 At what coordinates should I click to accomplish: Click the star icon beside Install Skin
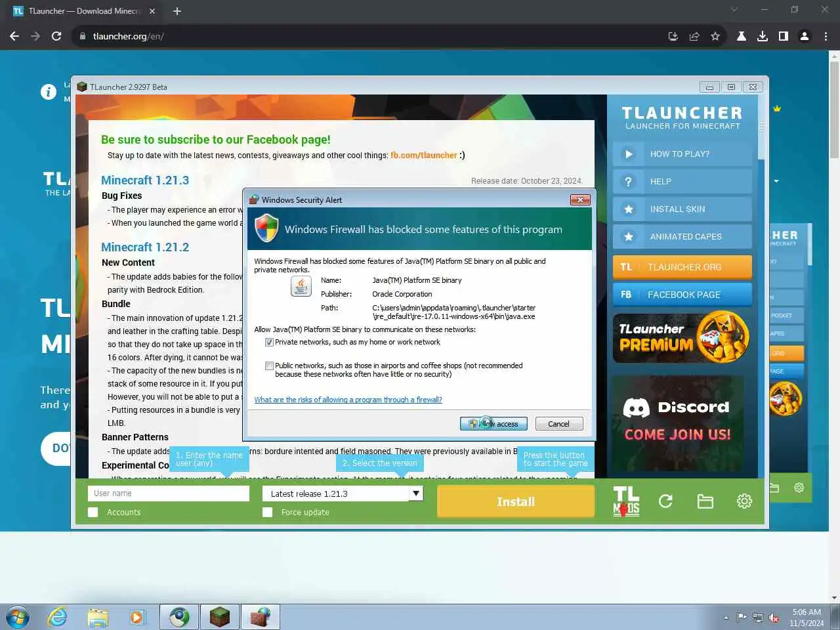pyautogui.click(x=629, y=209)
